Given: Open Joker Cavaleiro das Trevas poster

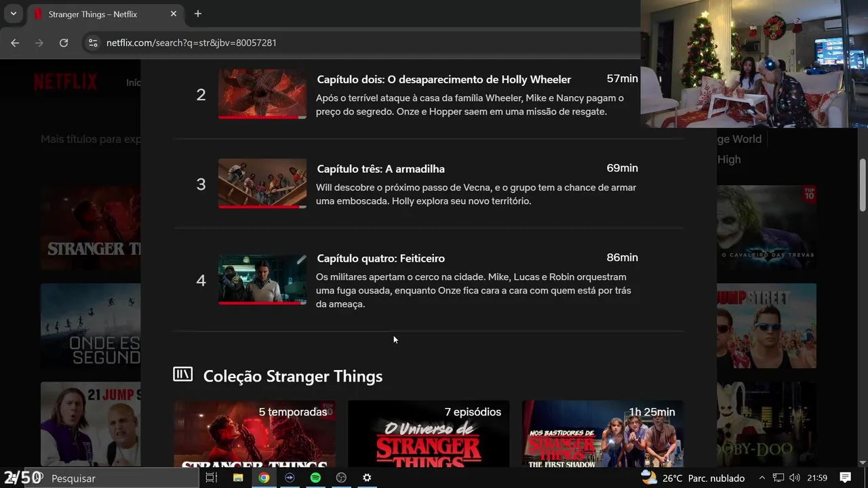Looking at the screenshot, I should 767,228.
